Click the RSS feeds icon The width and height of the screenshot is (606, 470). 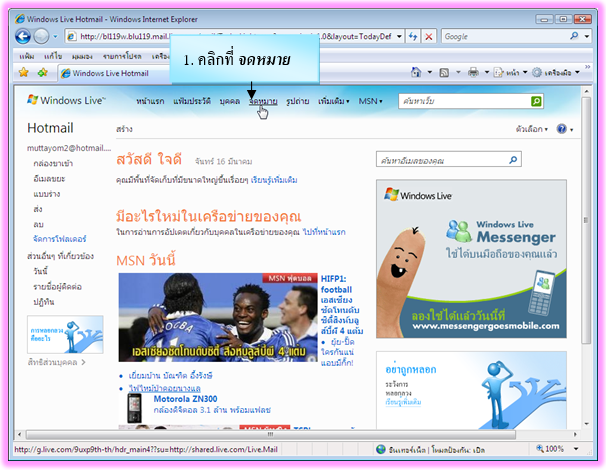(444, 72)
